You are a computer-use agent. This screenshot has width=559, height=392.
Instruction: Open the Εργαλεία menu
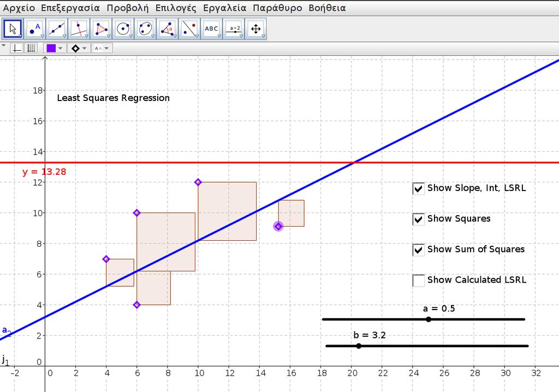[x=224, y=8]
